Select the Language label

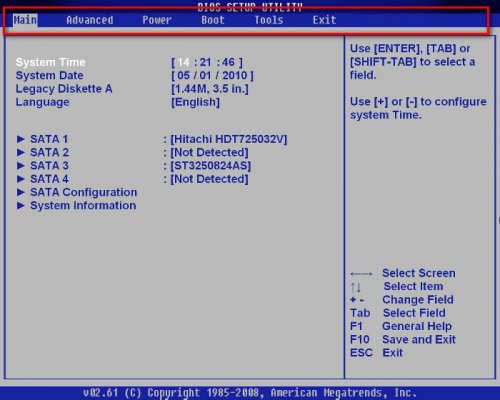pyautogui.click(x=42, y=102)
